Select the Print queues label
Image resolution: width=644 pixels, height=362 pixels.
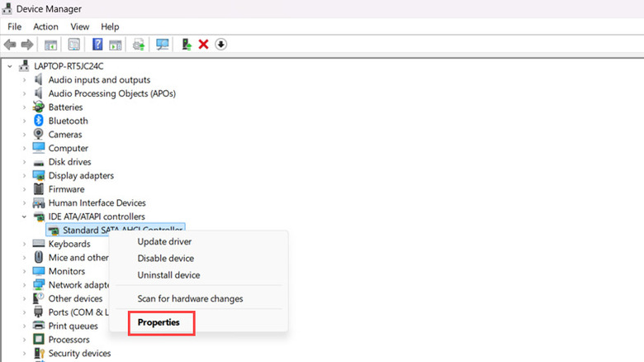(x=73, y=326)
